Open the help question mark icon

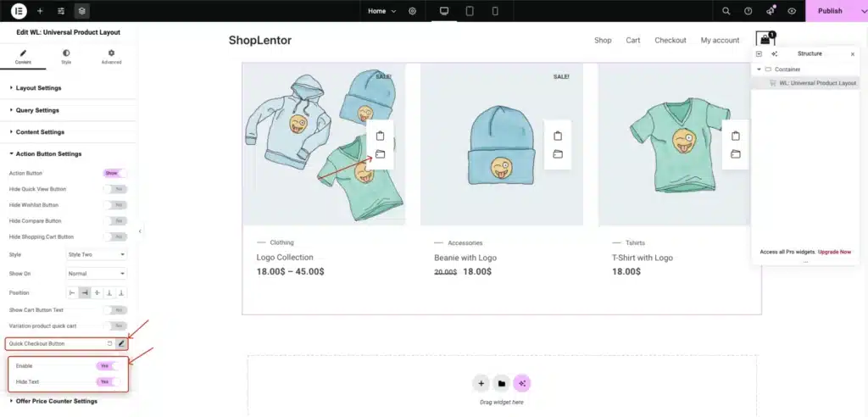tap(748, 11)
